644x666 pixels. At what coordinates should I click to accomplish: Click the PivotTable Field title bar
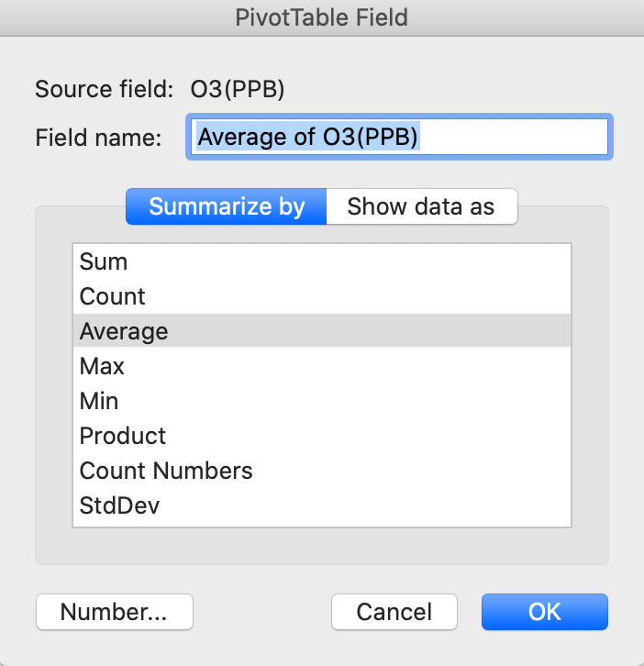click(x=322, y=17)
